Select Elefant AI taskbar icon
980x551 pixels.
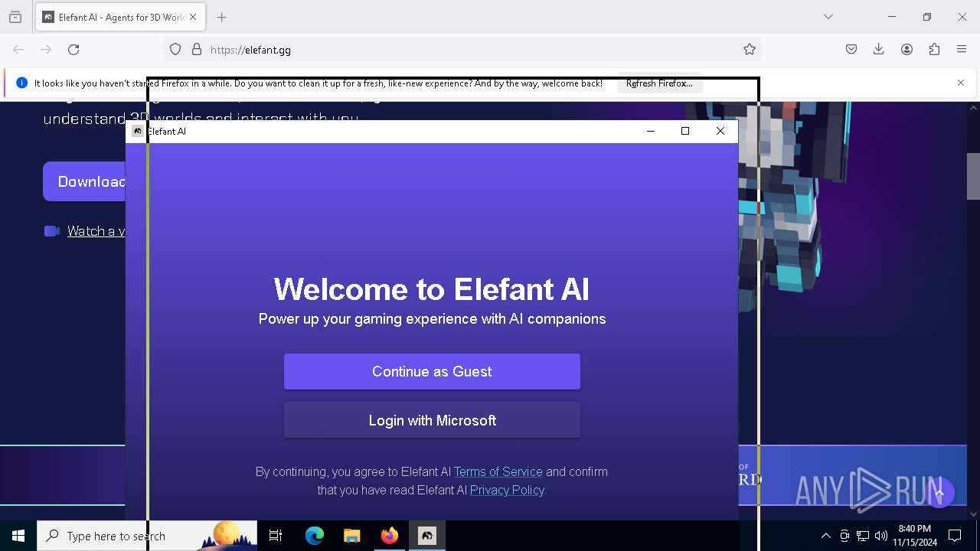click(427, 536)
